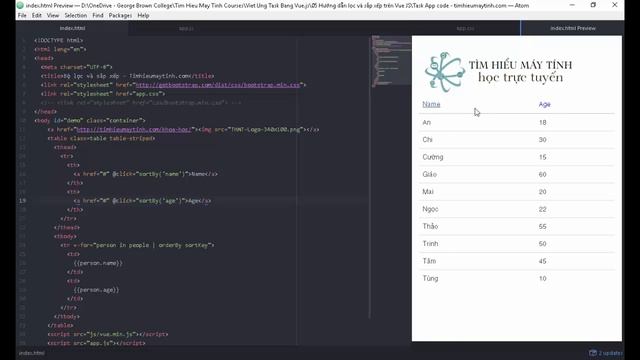The height and width of the screenshot is (360, 640).
Task: Click the {{person.name}} code line
Action: pyautogui.click(x=98, y=263)
